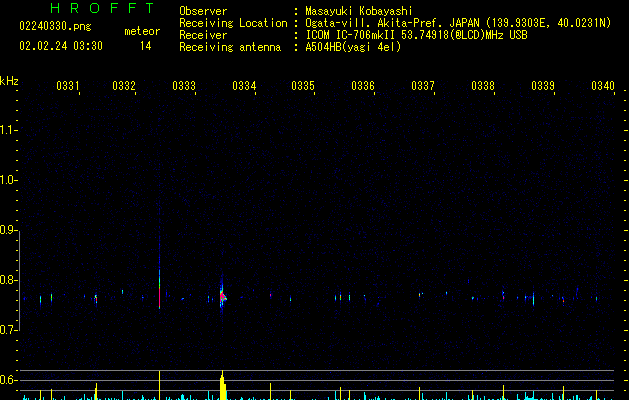Click the 0338 time marker
The width and height of the screenshot is (629, 400).
483,85
